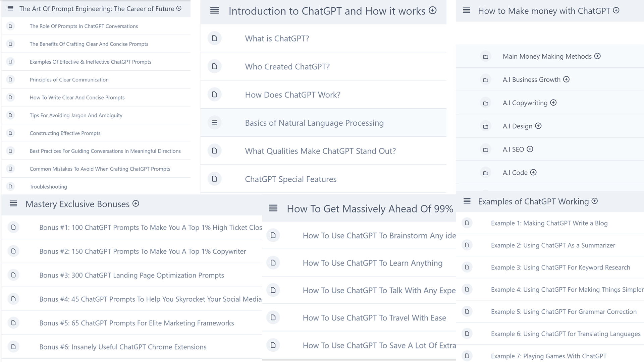Open 'How To Use ChatGPT To Travel With Ease'
Image resolution: width=644 pixels, height=362 pixels.
point(374,318)
